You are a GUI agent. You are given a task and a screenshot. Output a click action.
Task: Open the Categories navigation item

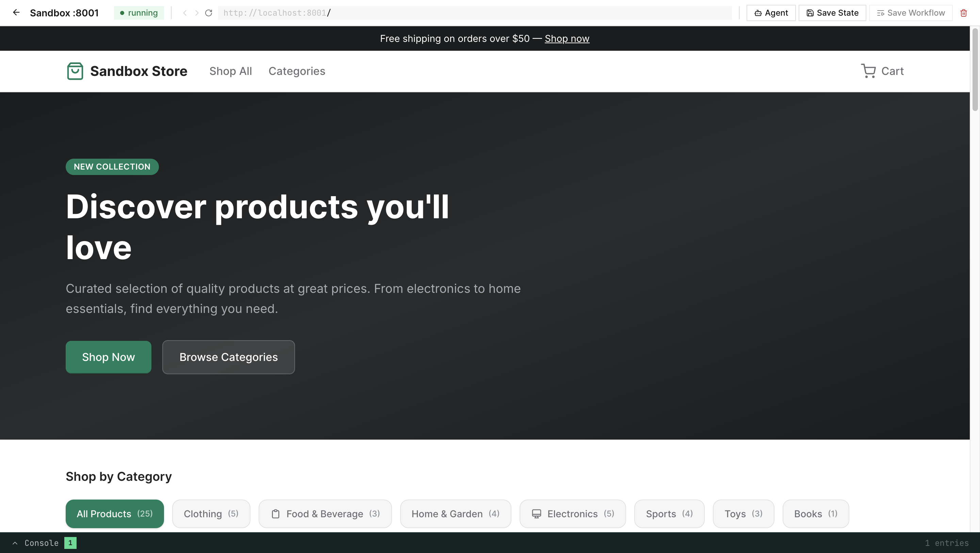click(x=297, y=71)
